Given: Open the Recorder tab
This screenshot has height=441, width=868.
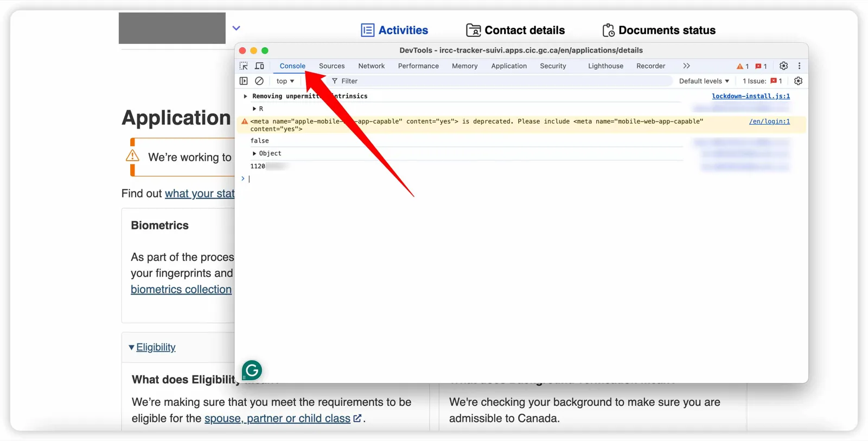Looking at the screenshot, I should click(x=650, y=66).
